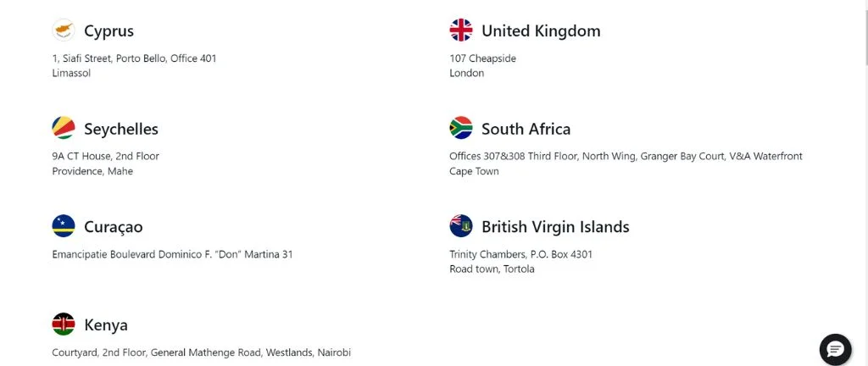Viewport: 868px width, 366px height.
Task: Click the United Kingdom flag icon
Action: (461, 30)
